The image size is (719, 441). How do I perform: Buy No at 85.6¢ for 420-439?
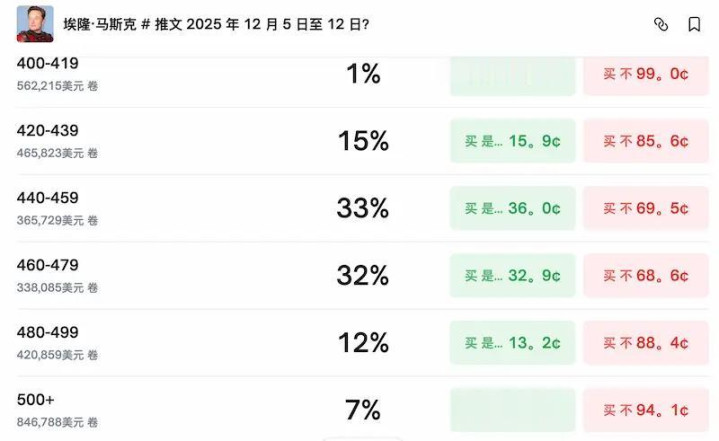click(x=645, y=142)
